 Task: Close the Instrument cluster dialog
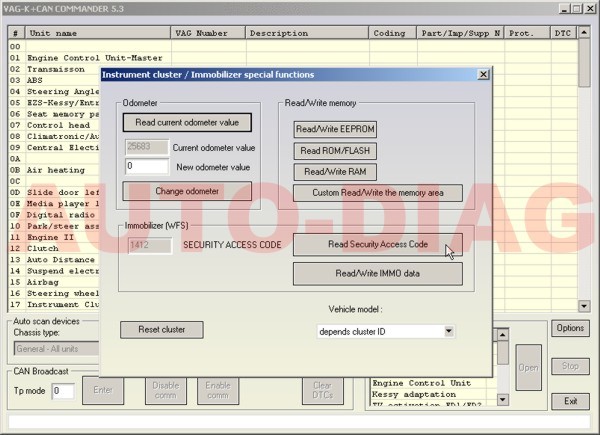pos(483,74)
